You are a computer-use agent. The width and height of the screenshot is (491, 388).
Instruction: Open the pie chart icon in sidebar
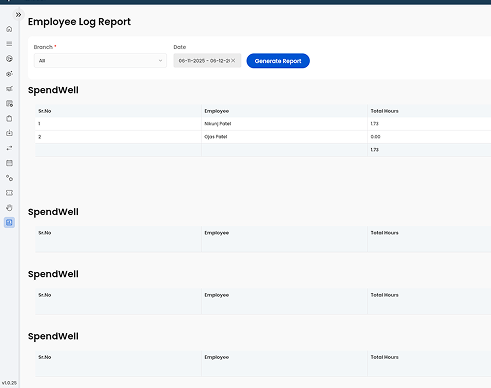[9, 59]
